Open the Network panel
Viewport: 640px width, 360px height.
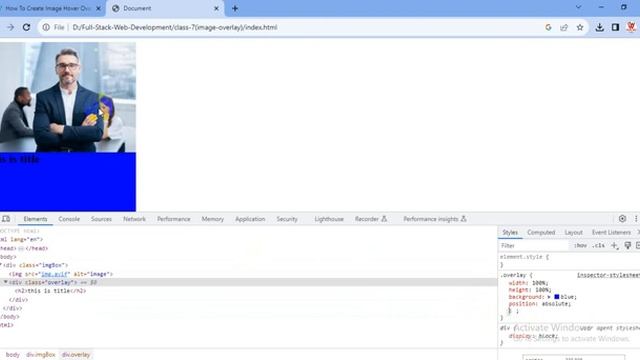click(x=134, y=219)
